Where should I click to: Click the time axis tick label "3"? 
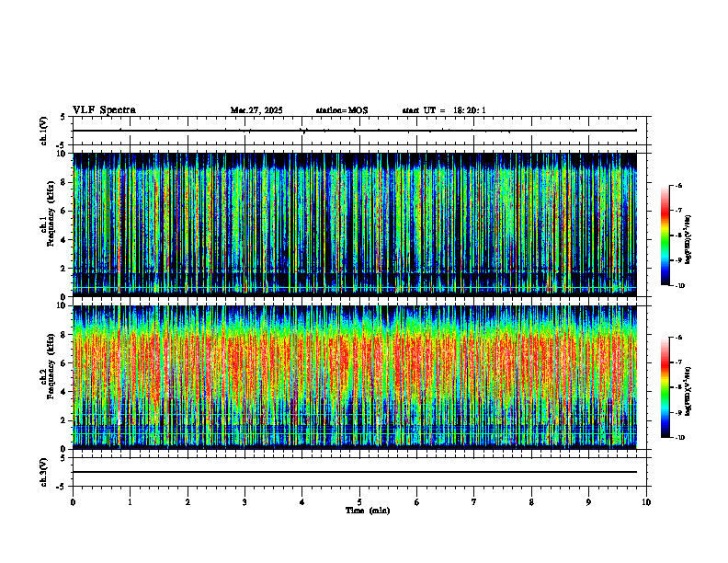(x=245, y=502)
